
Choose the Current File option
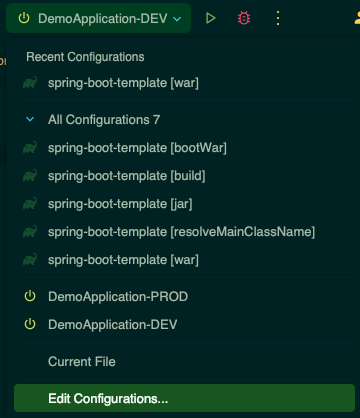click(184, 362)
